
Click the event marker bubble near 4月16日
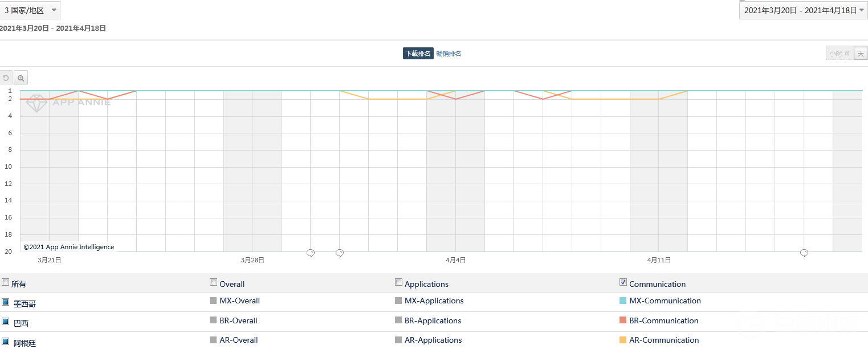(x=804, y=253)
